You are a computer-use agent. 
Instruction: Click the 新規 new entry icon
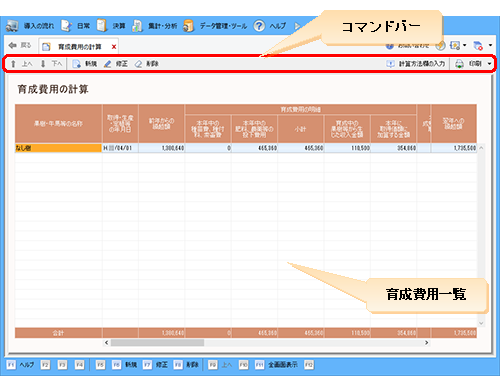coord(76,64)
